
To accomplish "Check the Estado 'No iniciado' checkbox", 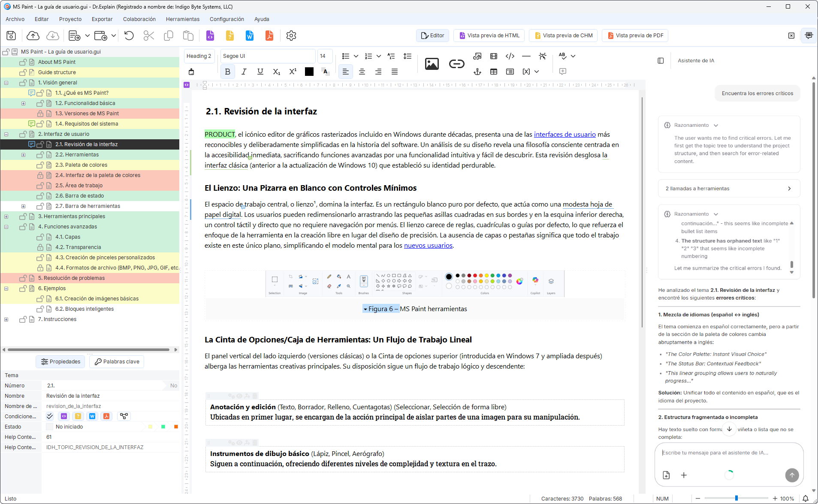I will click(49, 426).
